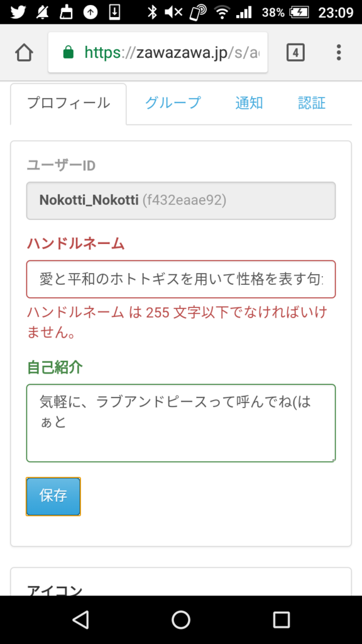Switch to the 認証 tab
This screenshot has height=644, width=362.
pos(312,103)
